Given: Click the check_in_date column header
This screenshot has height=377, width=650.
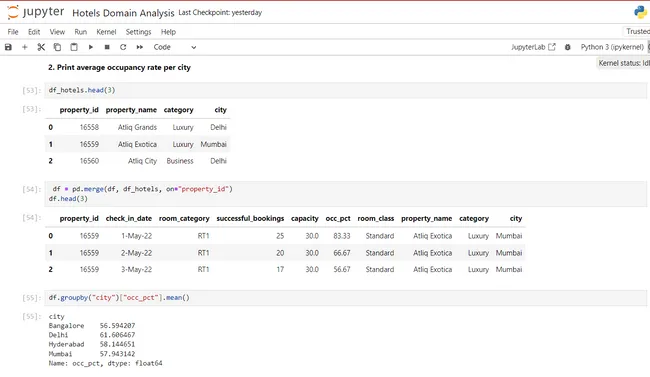Looking at the screenshot, I should [x=129, y=219].
